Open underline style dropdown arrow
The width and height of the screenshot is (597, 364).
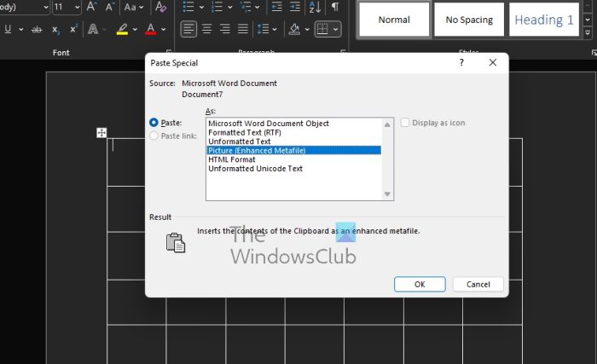click(21, 29)
